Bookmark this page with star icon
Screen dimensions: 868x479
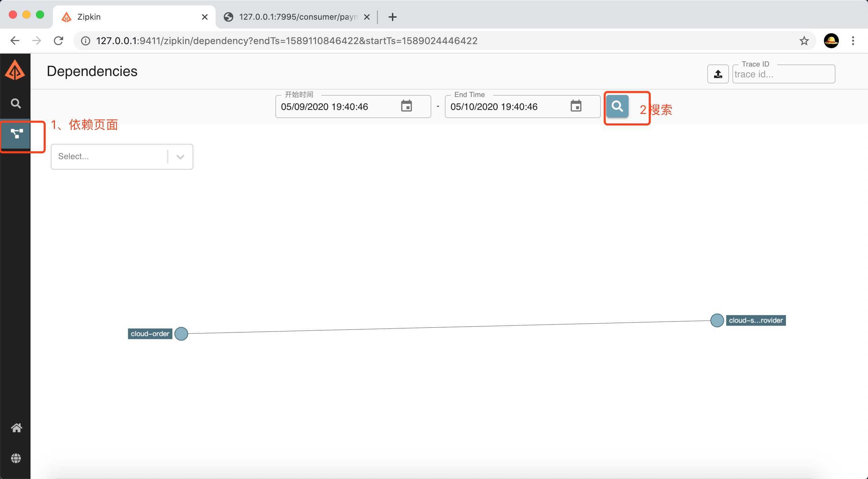(x=804, y=41)
